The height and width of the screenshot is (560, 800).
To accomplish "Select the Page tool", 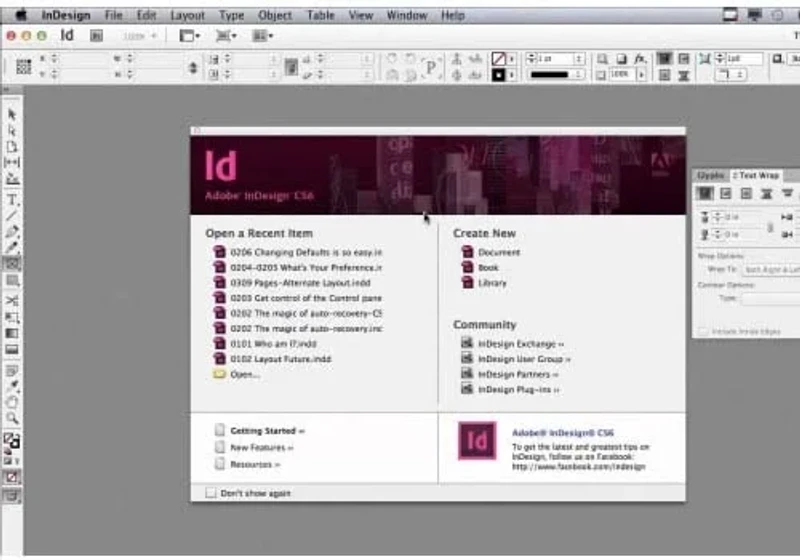I will point(12,147).
